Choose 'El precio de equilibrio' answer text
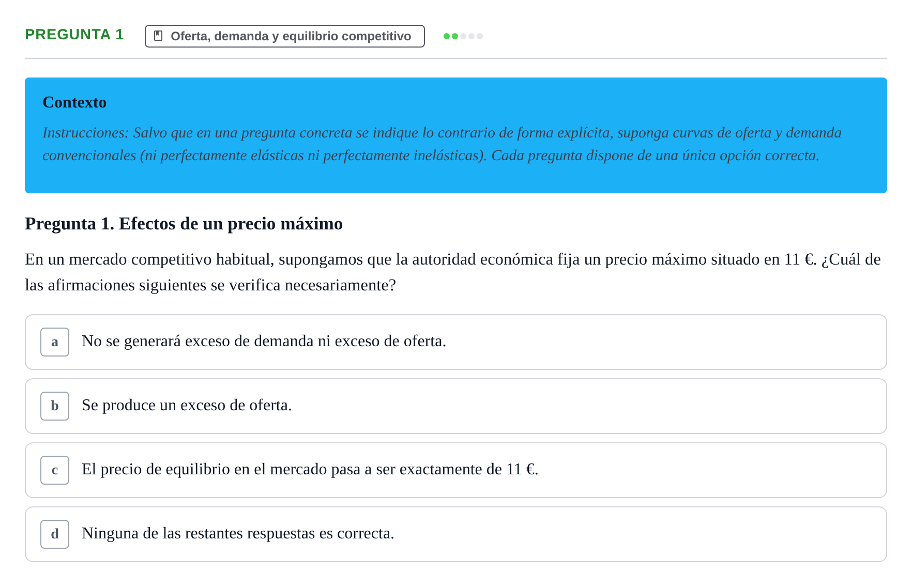This screenshot has width=912, height=588. [x=310, y=469]
